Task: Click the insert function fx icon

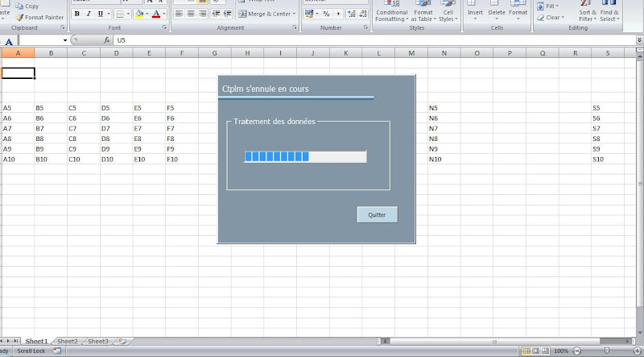Action: [106, 39]
